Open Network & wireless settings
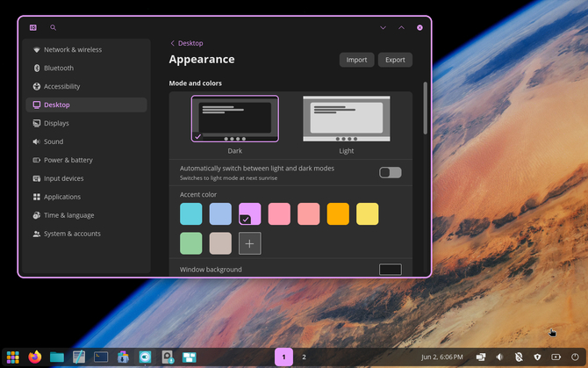 coord(86,49)
